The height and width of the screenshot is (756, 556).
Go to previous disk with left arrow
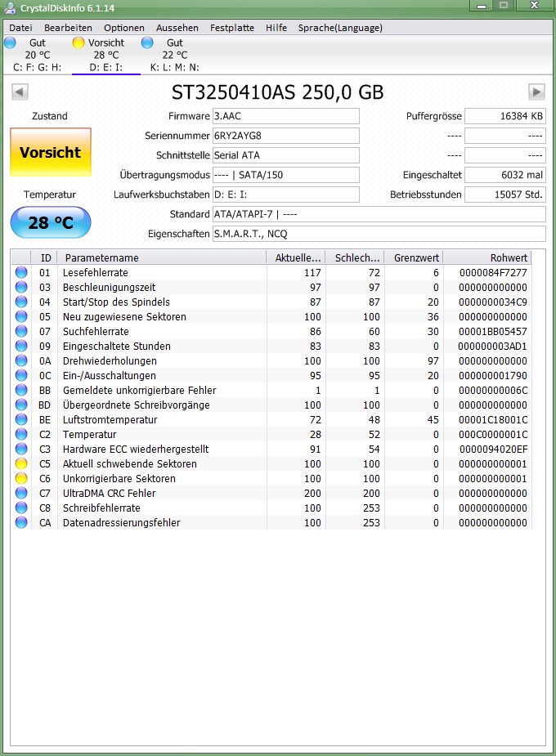pyautogui.click(x=20, y=92)
